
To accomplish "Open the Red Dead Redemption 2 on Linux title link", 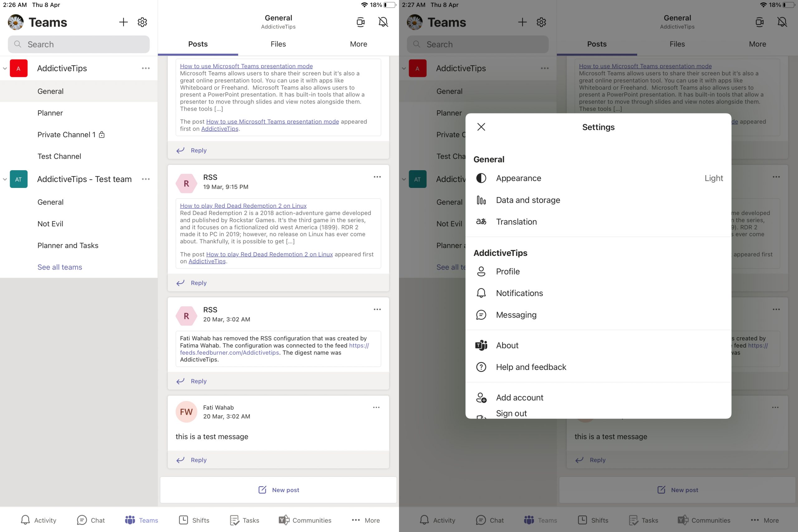I will 243,206.
